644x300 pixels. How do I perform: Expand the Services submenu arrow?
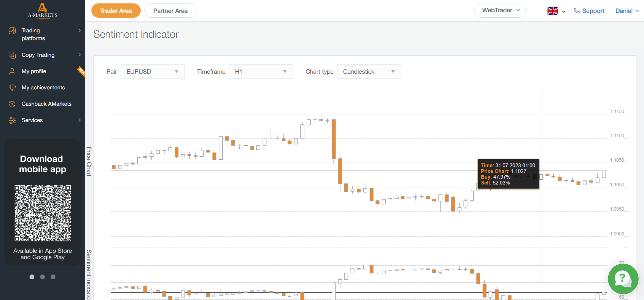point(80,120)
